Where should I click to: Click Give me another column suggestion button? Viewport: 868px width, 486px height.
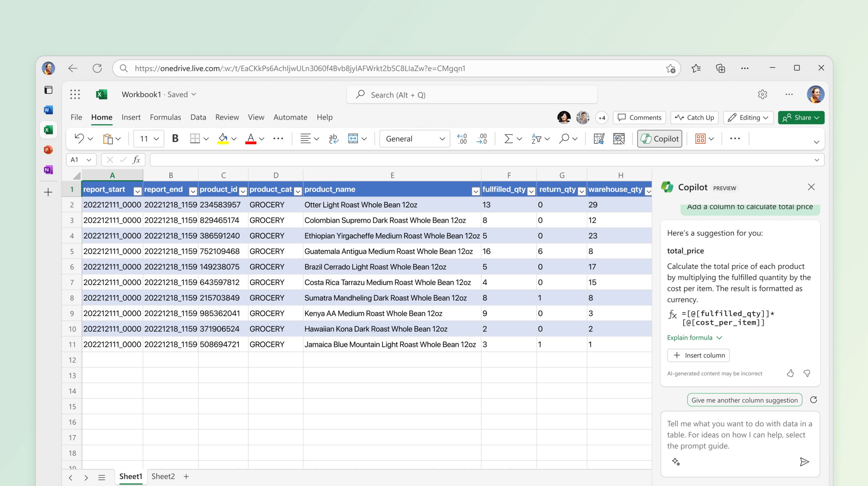click(744, 400)
